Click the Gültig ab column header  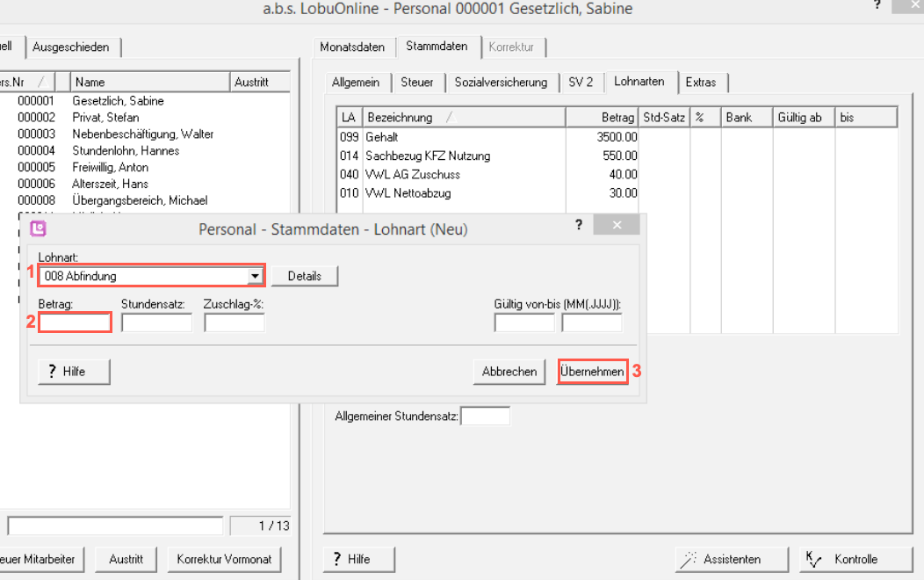(x=804, y=117)
